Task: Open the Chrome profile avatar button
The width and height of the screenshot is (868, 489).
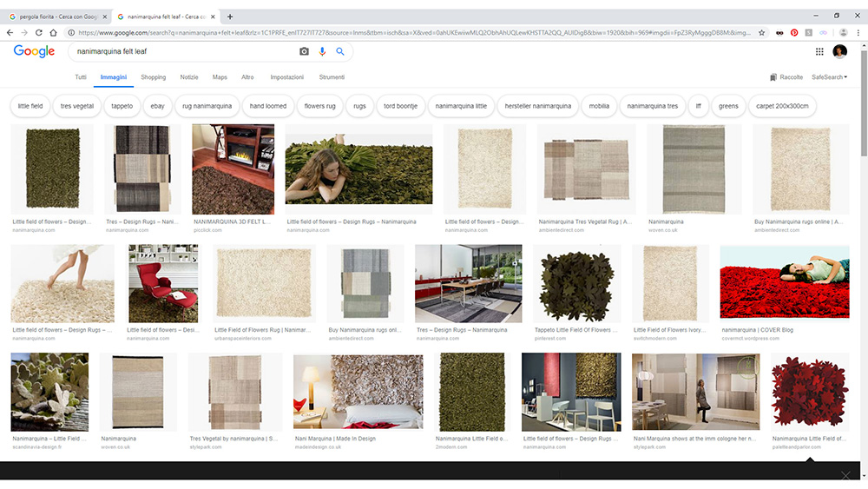Action: (844, 33)
